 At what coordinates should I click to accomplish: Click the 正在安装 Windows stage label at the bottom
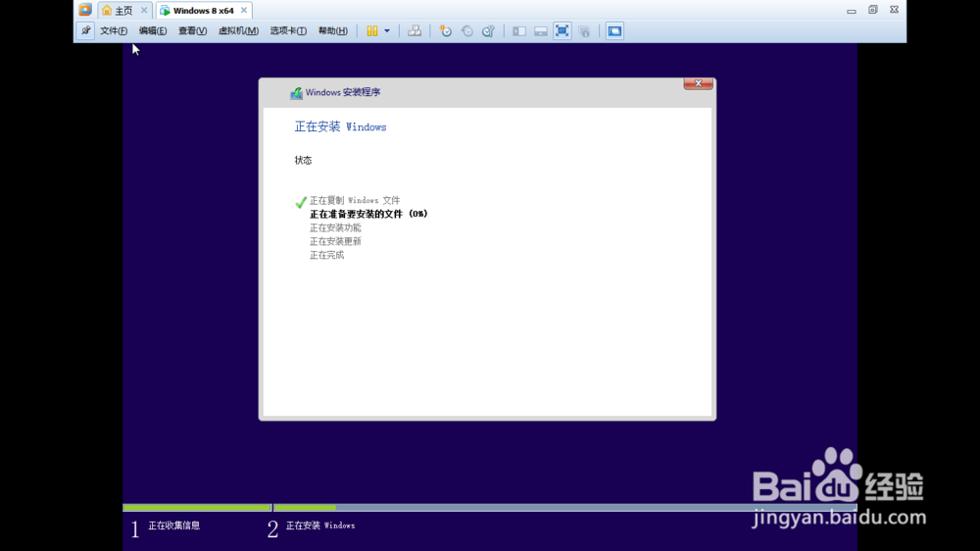[320, 526]
